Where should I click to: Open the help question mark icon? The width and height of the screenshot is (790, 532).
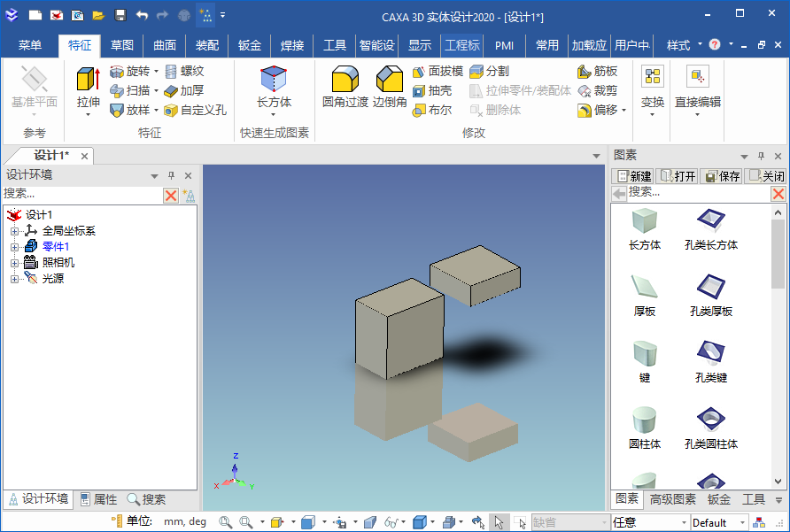(715, 44)
